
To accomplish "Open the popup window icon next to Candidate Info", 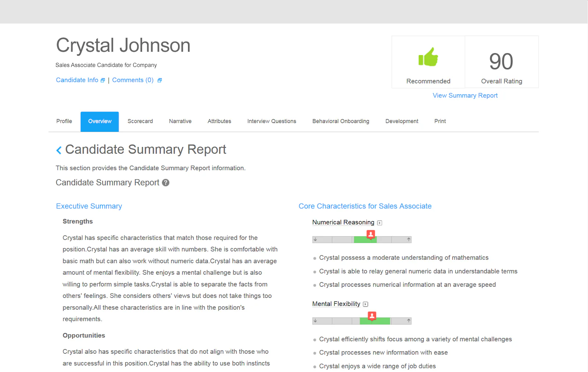I will [x=103, y=80].
